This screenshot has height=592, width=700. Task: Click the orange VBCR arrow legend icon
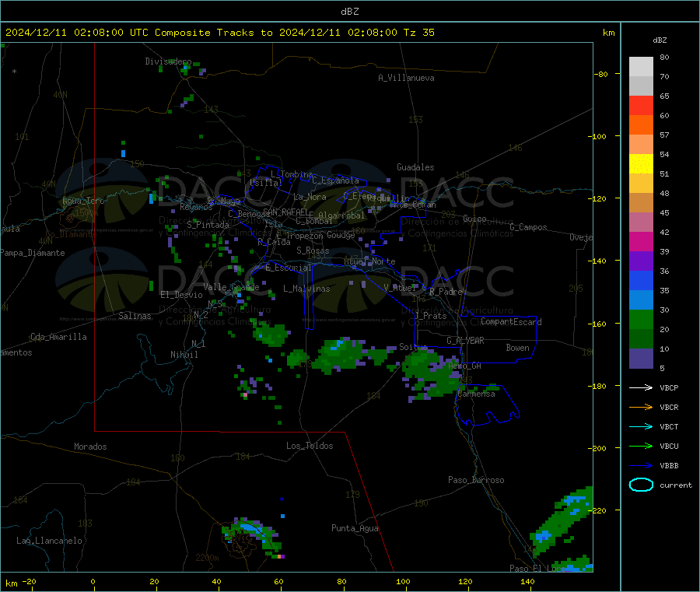click(x=641, y=407)
